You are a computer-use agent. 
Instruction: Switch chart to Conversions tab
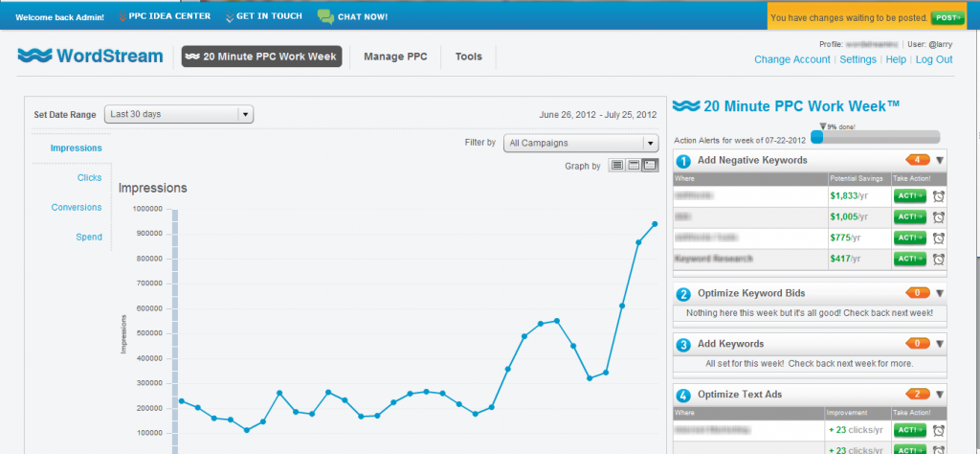[x=77, y=207]
